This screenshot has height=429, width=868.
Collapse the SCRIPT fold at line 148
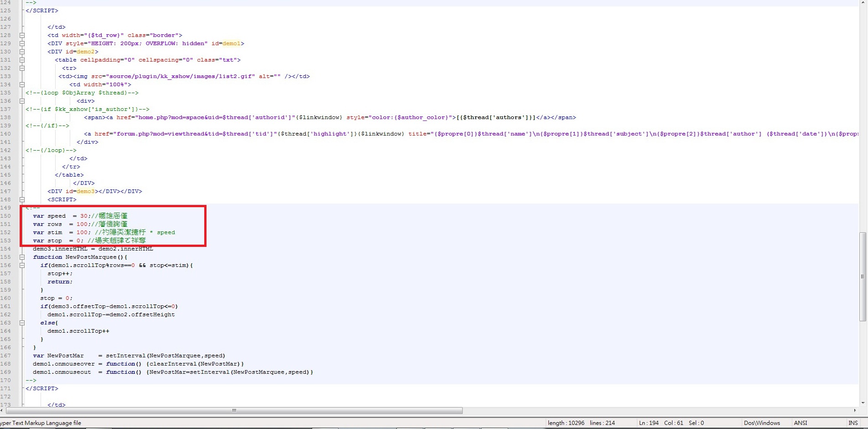tap(22, 199)
